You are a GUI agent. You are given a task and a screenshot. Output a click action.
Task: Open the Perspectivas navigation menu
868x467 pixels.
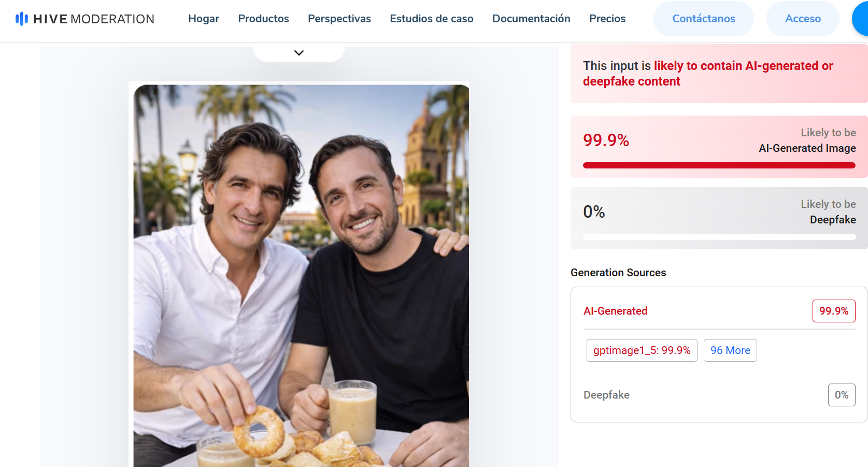[x=339, y=19]
